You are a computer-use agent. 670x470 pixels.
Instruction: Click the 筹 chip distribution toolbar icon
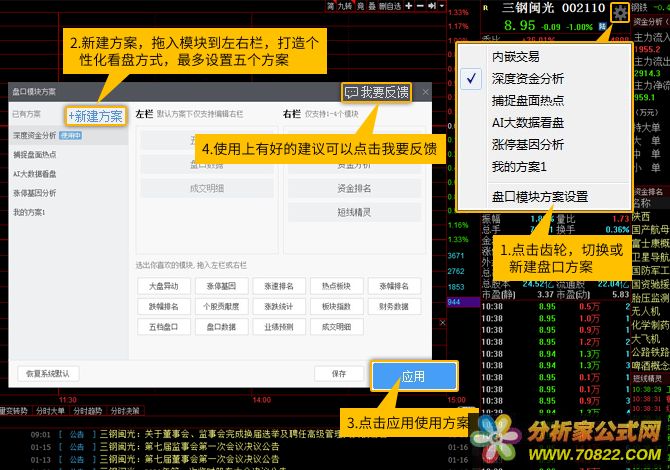331,6
